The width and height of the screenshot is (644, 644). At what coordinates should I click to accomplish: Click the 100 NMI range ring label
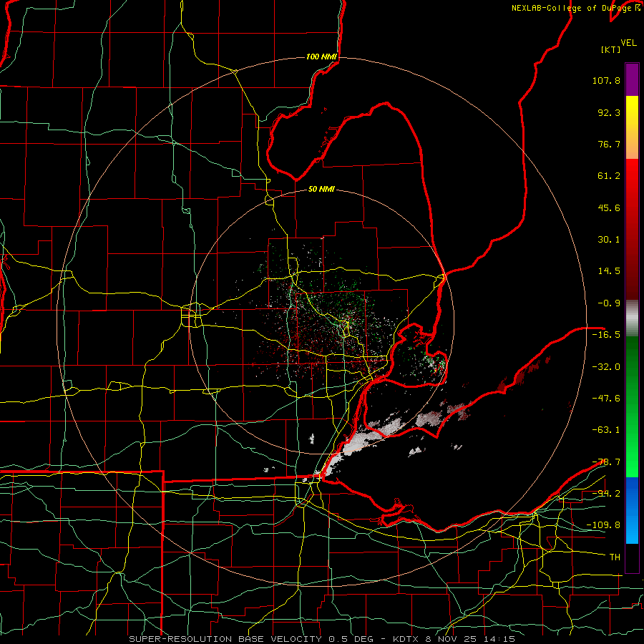pos(321,57)
